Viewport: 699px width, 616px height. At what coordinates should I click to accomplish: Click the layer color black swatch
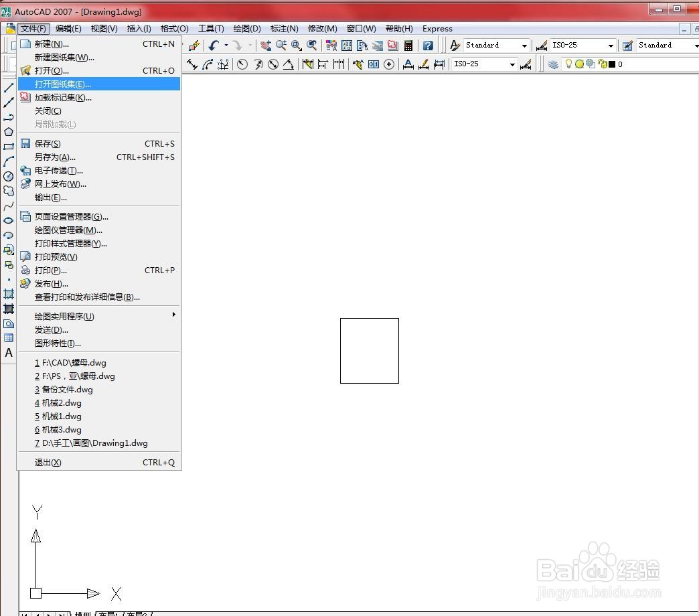[612, 64]
